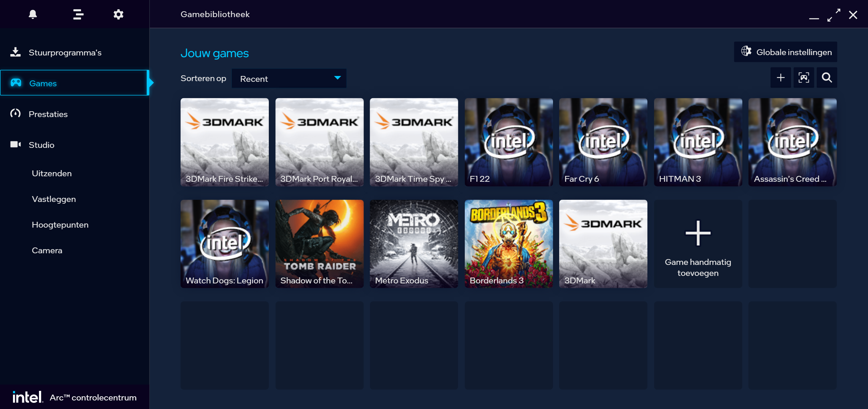Open Camera under Studio
The image size is (868, 409).
[47, 251]
